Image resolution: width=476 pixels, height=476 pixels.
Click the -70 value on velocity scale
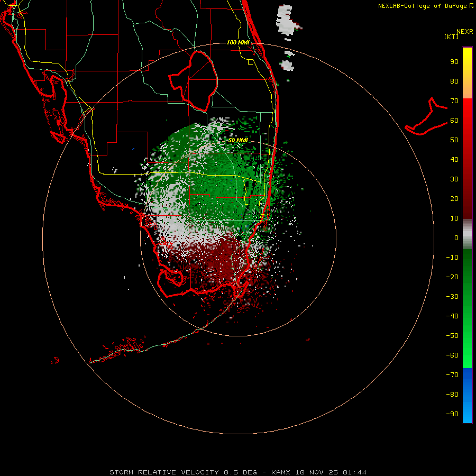(x=452, y=375)
